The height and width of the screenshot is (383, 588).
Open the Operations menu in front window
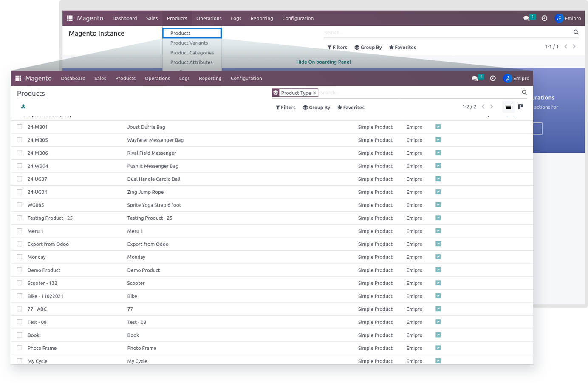pyautogui.click(x=157, y=79)
